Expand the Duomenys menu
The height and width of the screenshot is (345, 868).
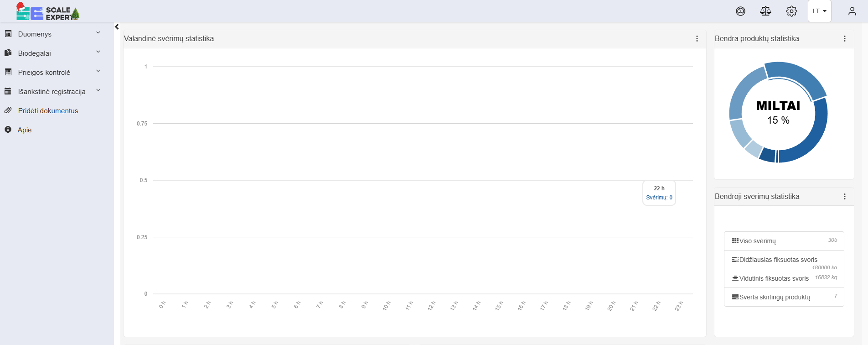[35, 34]
